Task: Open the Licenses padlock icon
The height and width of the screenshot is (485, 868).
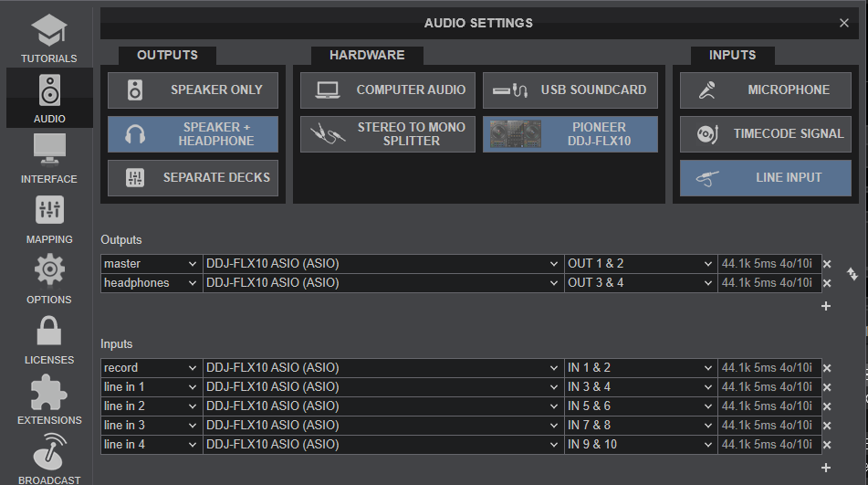Action: [x=48, y=332]
